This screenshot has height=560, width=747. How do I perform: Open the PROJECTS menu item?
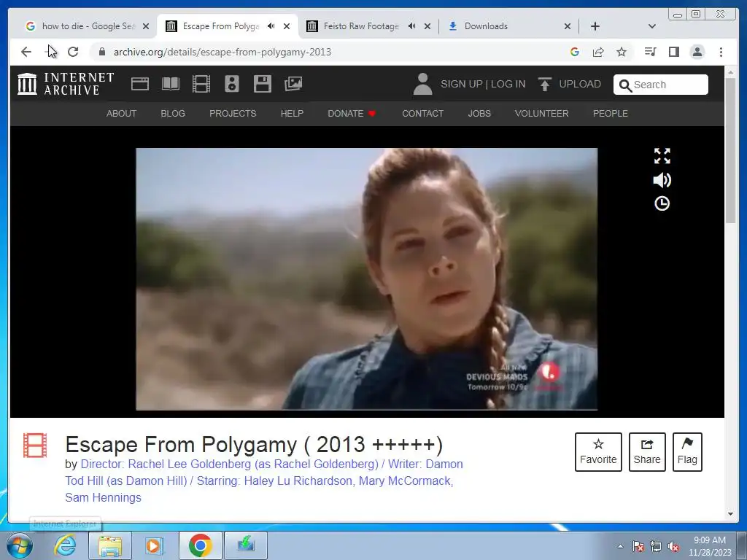coord(233,113)
